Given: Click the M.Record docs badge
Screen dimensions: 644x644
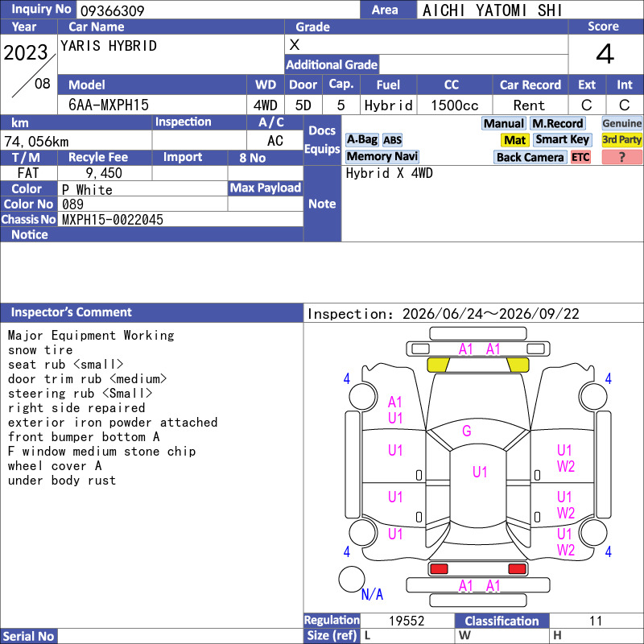Looking at the screenshot, I should [558, 124].
